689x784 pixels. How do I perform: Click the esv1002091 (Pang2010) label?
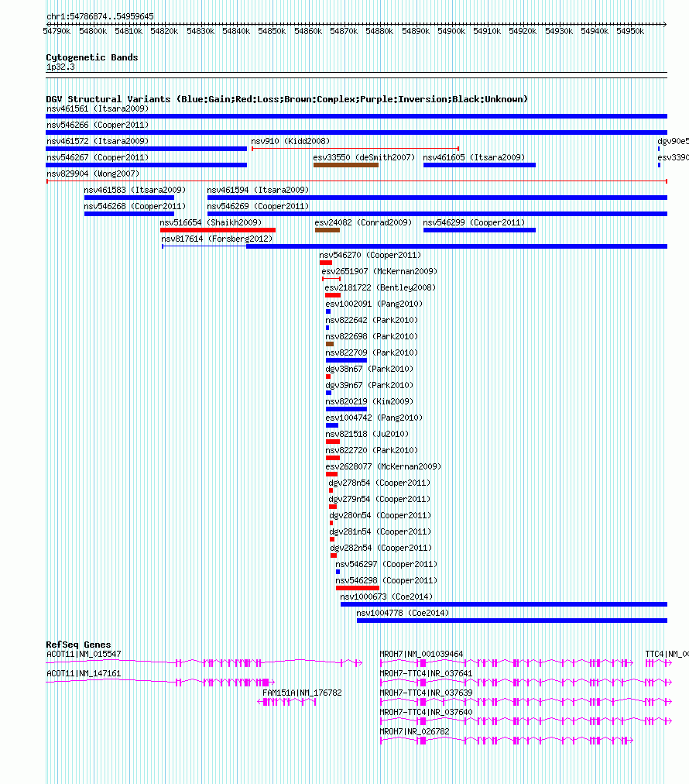pyautogui.click(x=374, y=304)
